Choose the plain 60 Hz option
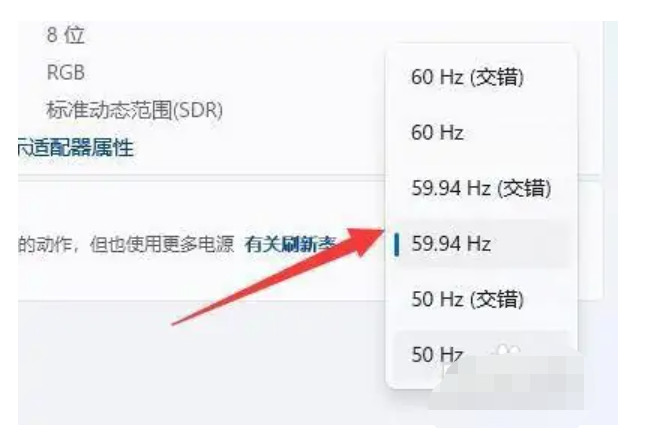645x444 pixels. point(481,133)
